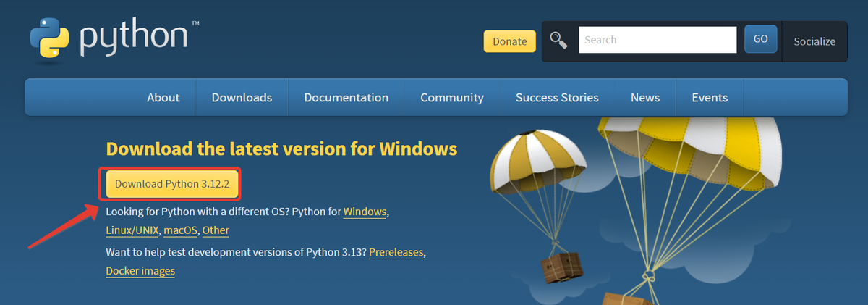Click the GO search button
This screenshot has height=305, width=868.
click(761, 39)
